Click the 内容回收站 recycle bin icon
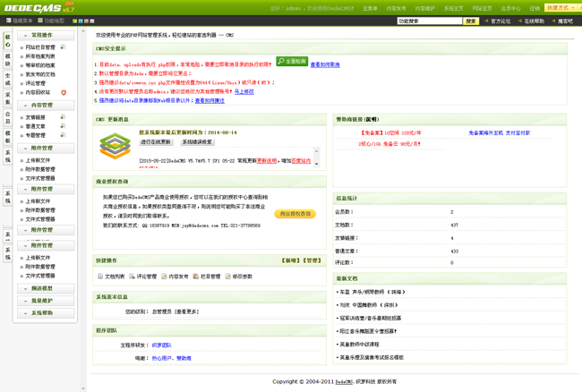The image size is (582, 392). [x=64, y=92]
